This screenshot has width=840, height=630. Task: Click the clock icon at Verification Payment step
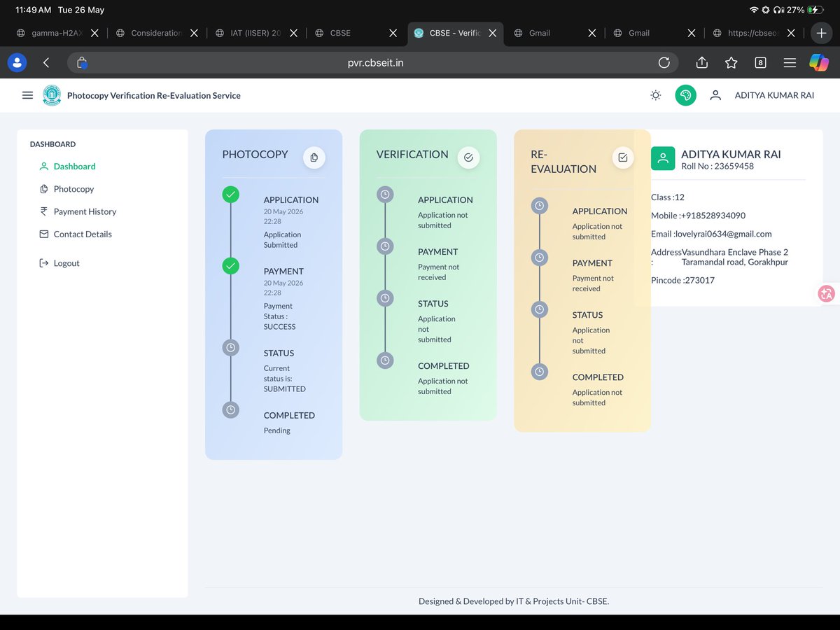coord(385,246)
